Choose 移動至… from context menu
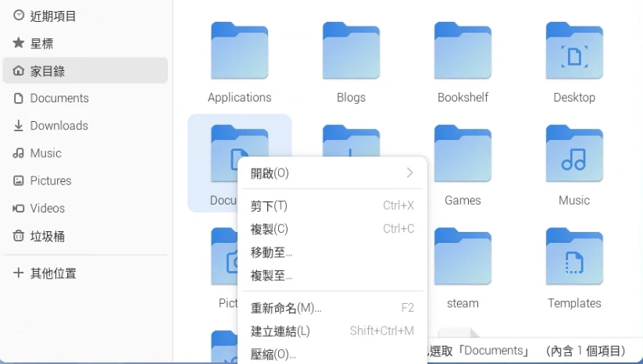Screen dimensions: 643x364 pos(332,252)
